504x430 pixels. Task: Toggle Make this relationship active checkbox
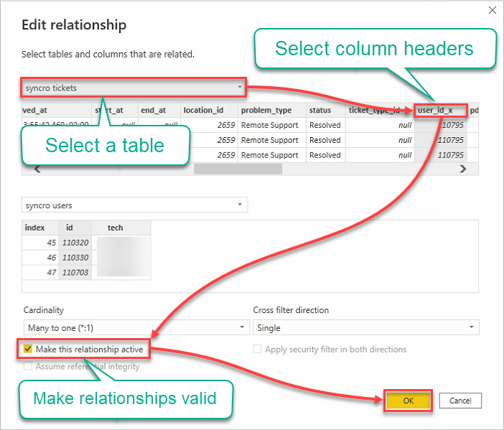(28, 349)
